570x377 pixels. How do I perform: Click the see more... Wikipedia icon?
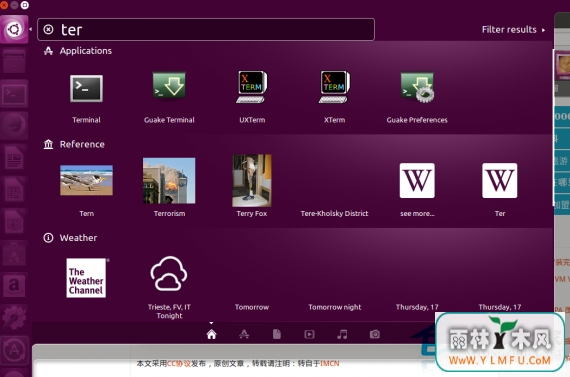tap(417, 180)
